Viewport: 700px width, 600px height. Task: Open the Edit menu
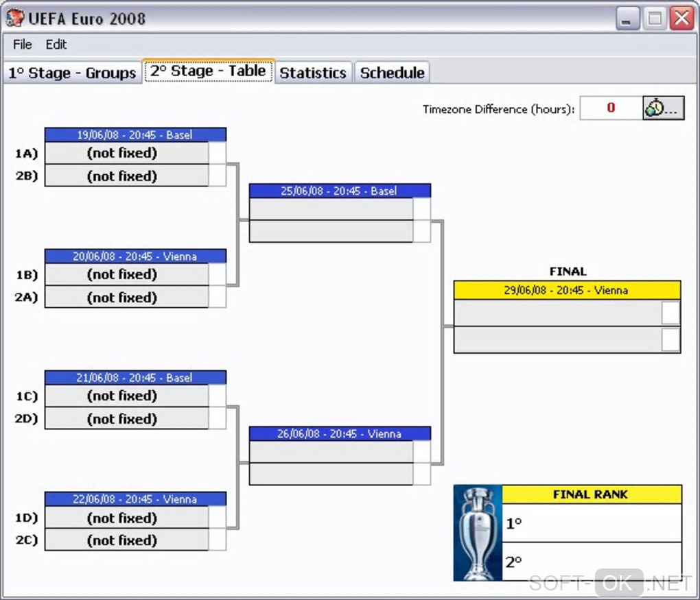point(56,45)
